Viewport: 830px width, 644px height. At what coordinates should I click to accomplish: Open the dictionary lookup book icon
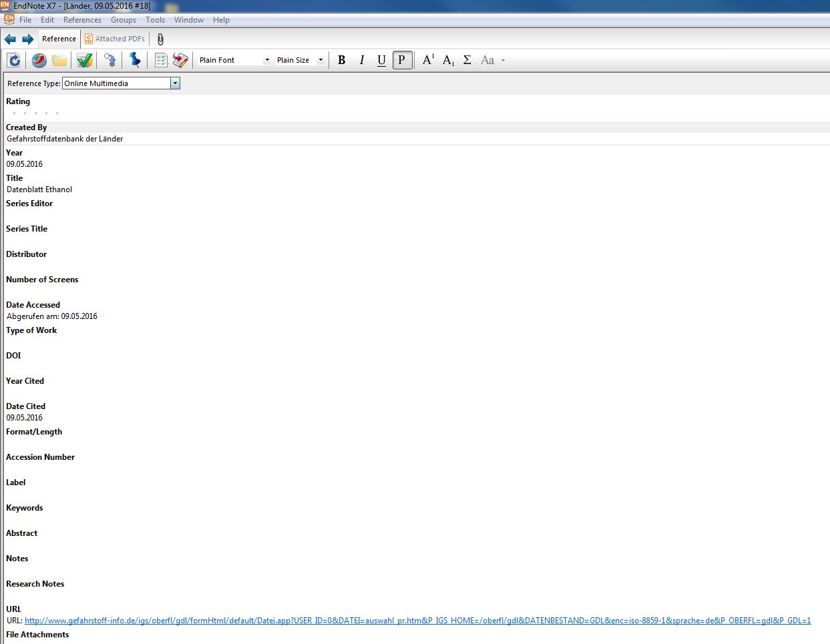click(x=180, y=60)
